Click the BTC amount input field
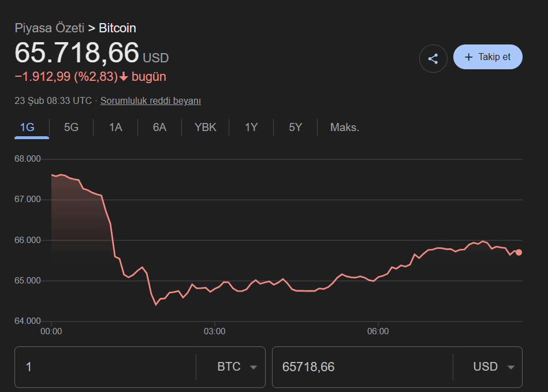 (104, 367)
